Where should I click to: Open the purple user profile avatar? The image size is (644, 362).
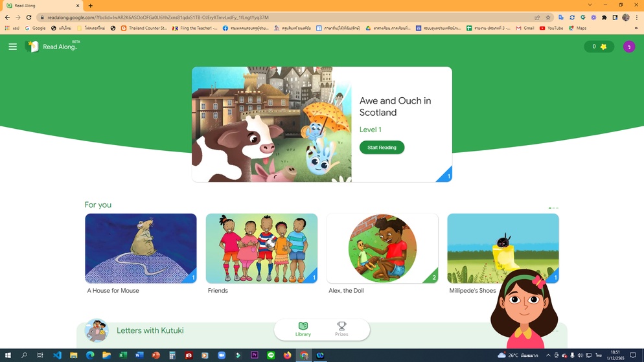pyautogui.click(x=629, y=47)
